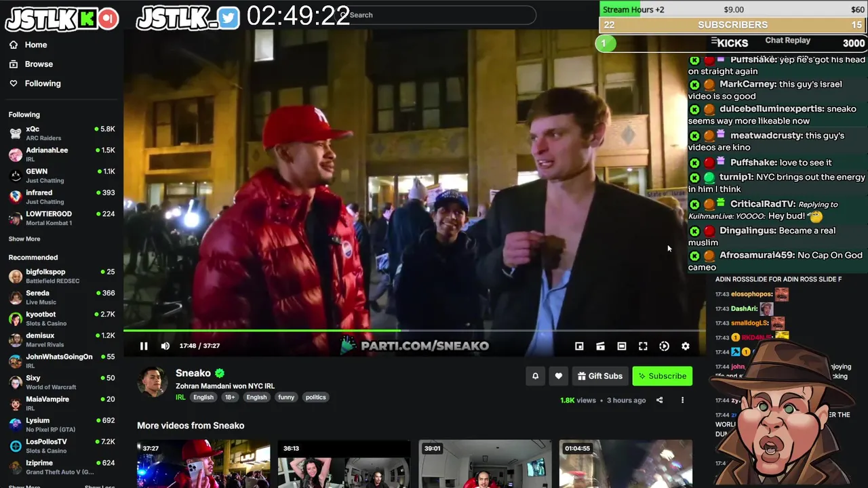The height and width of the screenshot is (488, 868).
Task: Click dulcebelluminexpertis username in chat
Action: pos(772,108)
